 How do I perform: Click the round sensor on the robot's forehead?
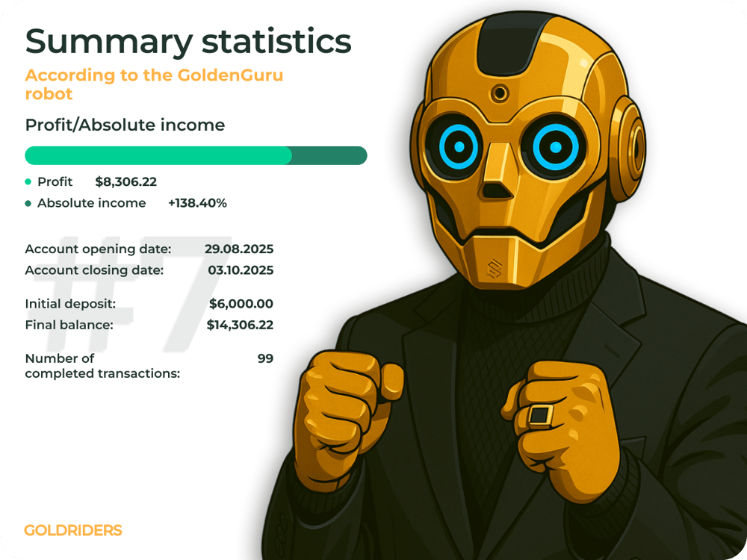tap(499, 93)
